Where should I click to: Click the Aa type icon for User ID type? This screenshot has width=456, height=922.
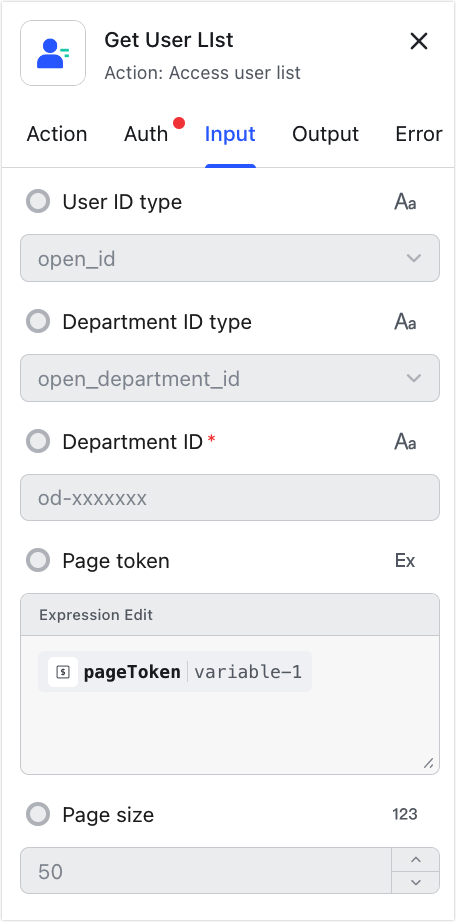(405, 202)
